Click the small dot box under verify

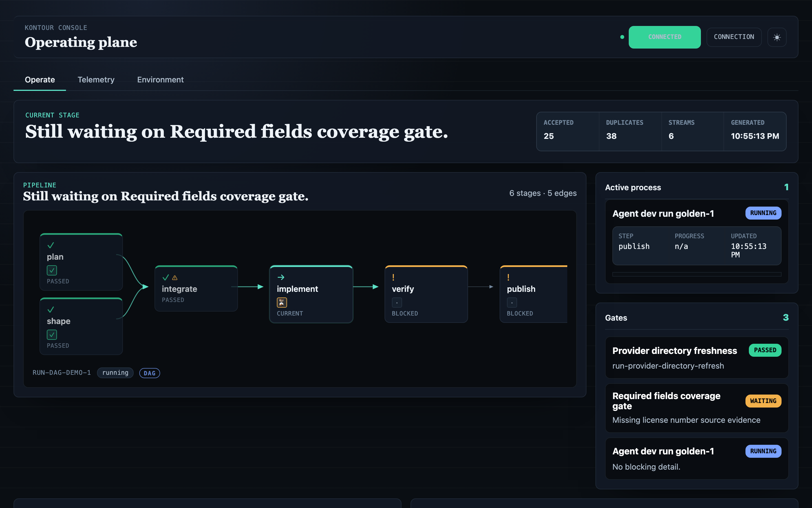(397, 302)
